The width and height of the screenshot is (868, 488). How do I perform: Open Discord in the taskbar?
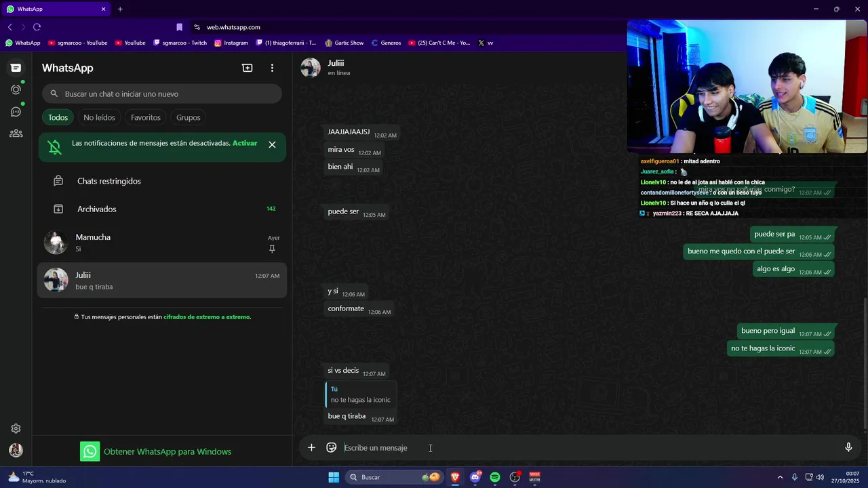coord(475,477)
